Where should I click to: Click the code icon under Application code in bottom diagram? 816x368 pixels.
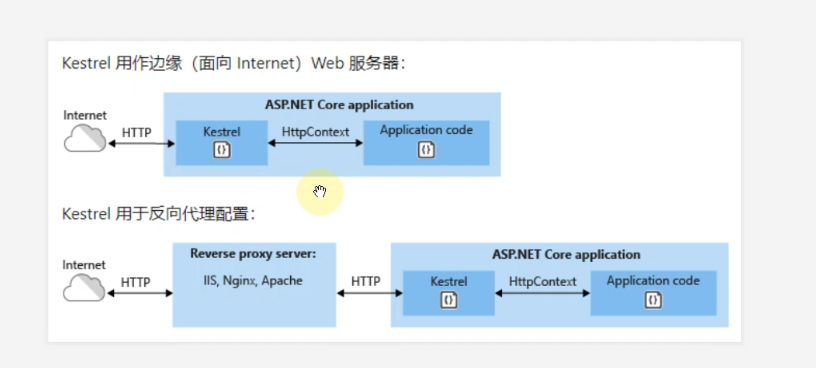(x=653, y=300)
